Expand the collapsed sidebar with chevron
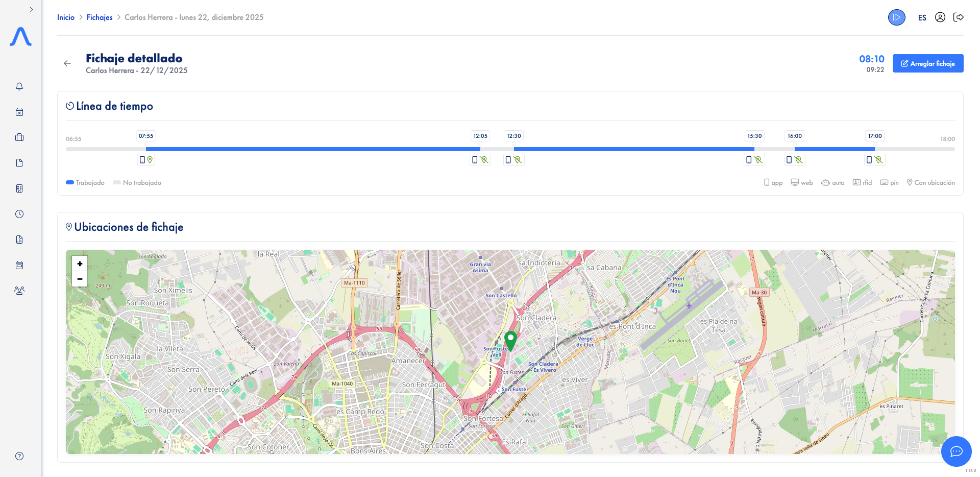The image size is (980, 477). (31, 10)
